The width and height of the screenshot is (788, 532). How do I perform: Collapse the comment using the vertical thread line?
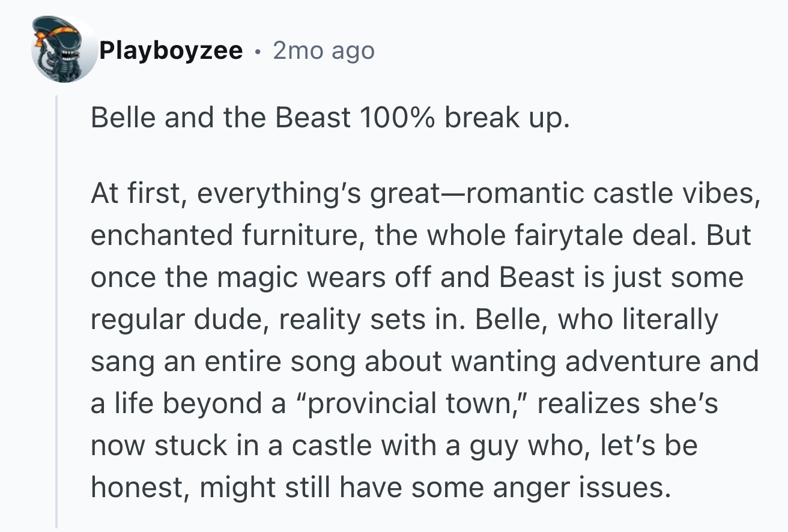tap(56, 311)
